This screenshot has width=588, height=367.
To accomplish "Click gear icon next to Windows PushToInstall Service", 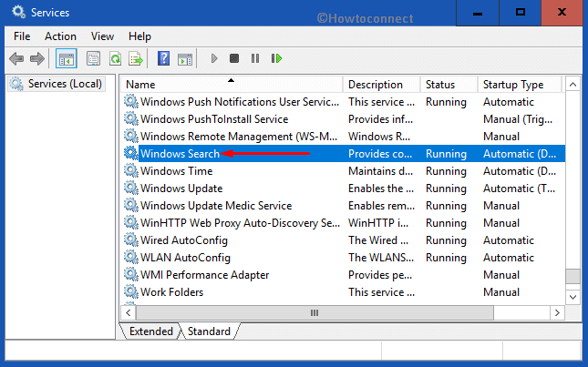I will [x=131, y=119].
